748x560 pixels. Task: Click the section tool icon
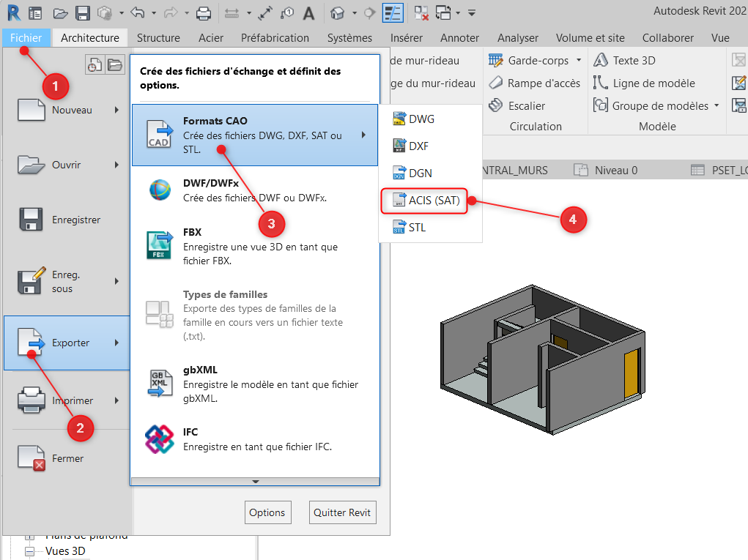click(x=370, y=13)
